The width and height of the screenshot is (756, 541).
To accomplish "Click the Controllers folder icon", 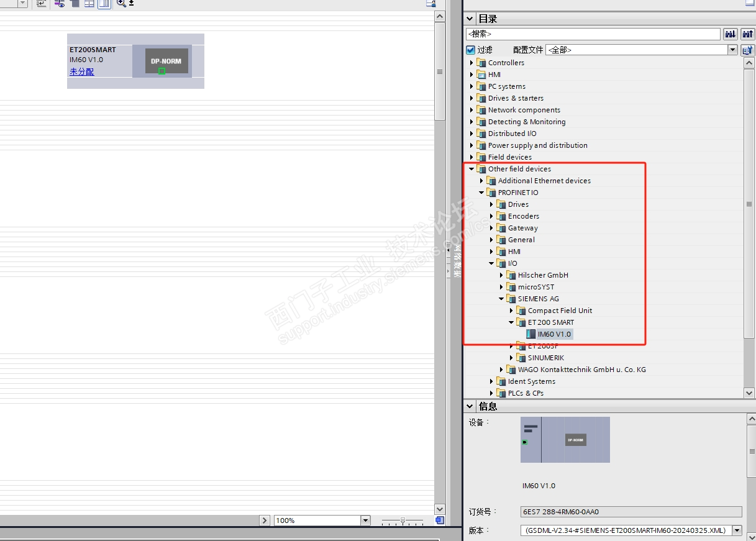I will [481, 63].
